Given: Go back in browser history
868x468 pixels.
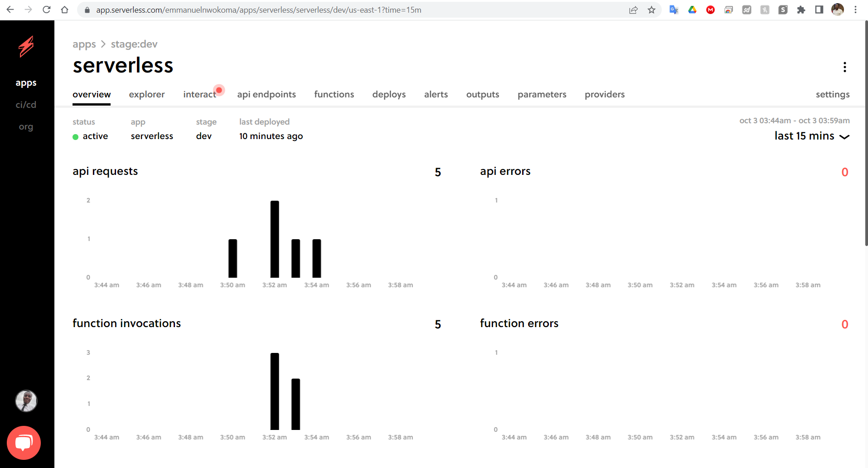Looking at the screenshot, I should 10,10.
